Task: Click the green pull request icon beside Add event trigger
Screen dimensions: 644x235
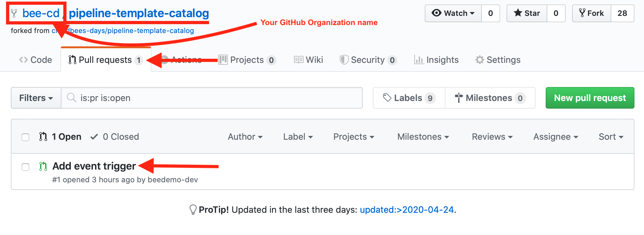Action: pos(43,166)
